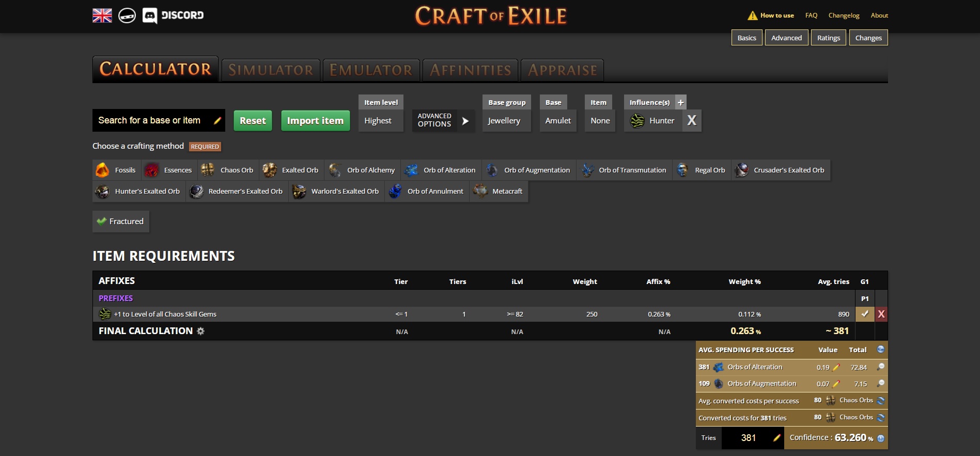Show the Advanced guide

pyautogui.click(x=786, y=38)
